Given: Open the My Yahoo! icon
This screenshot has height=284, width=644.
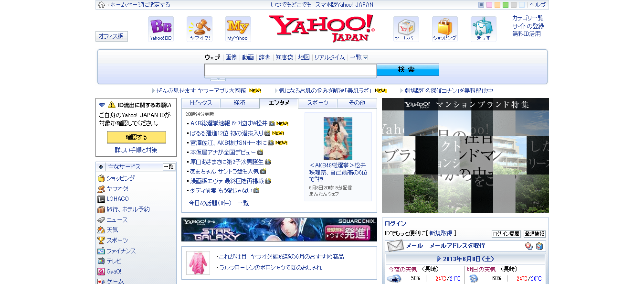Looking at the screenshot, I should coord(238,29).
